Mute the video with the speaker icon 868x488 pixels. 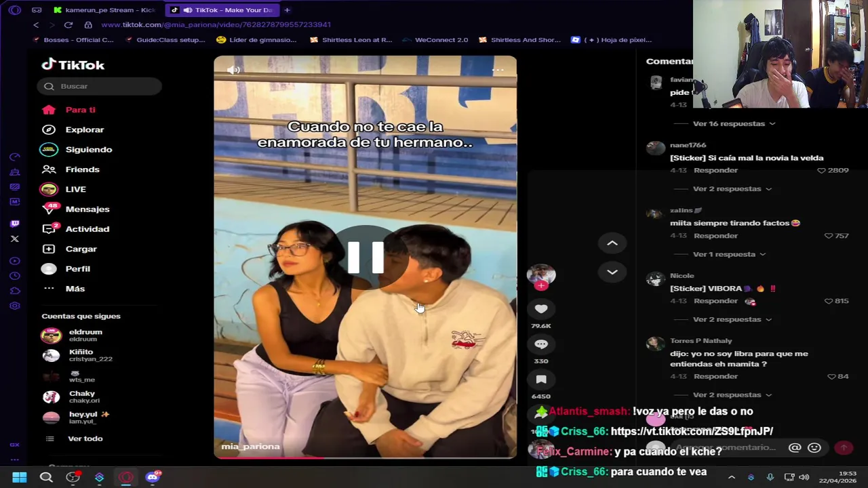(233, 70)
